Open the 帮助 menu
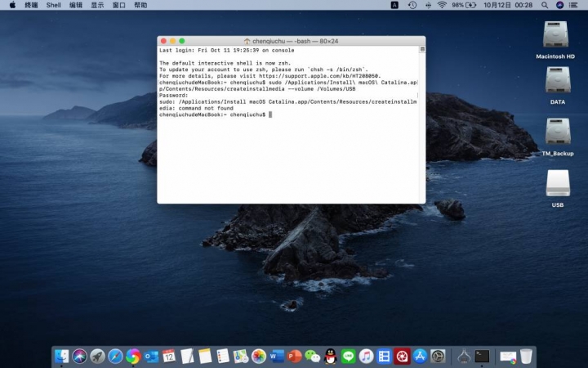The width and height of the screenshot is (588, 368). coord(140,5)
